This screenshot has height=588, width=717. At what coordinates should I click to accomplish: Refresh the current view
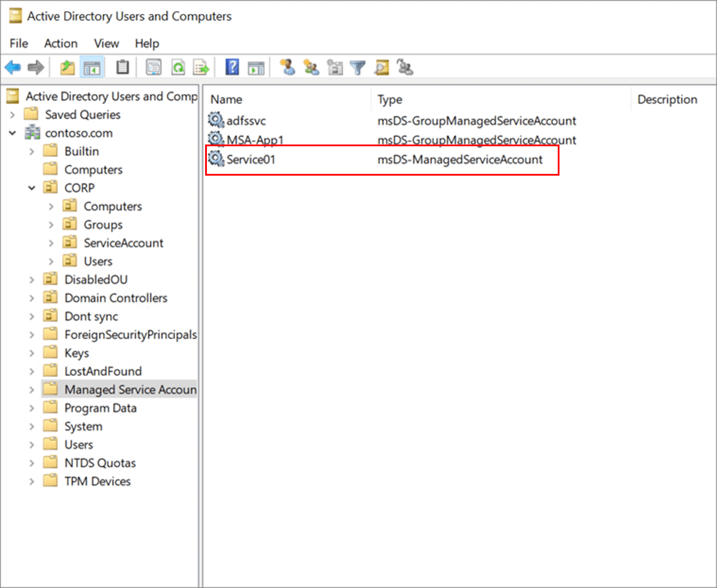click(x=178, y=67)
